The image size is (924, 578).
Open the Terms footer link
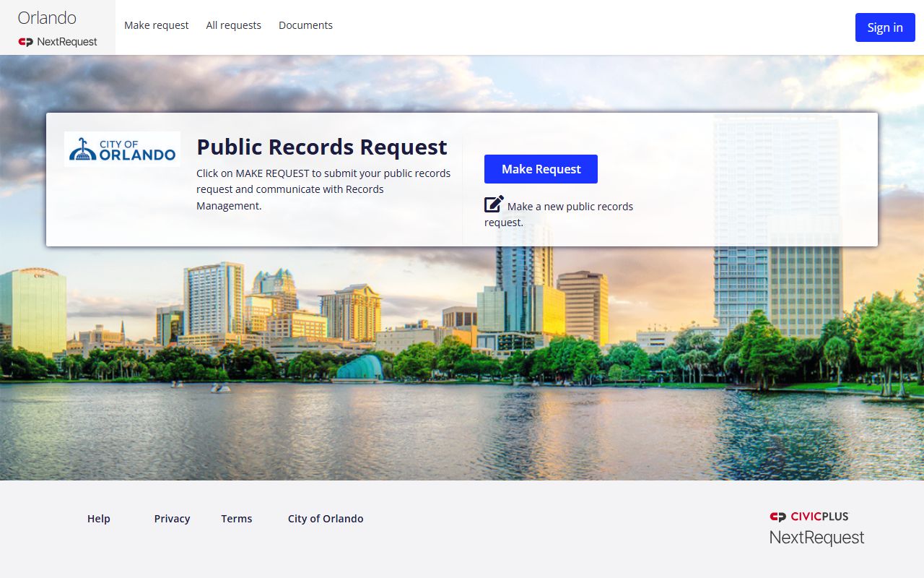tap(237, 519)
